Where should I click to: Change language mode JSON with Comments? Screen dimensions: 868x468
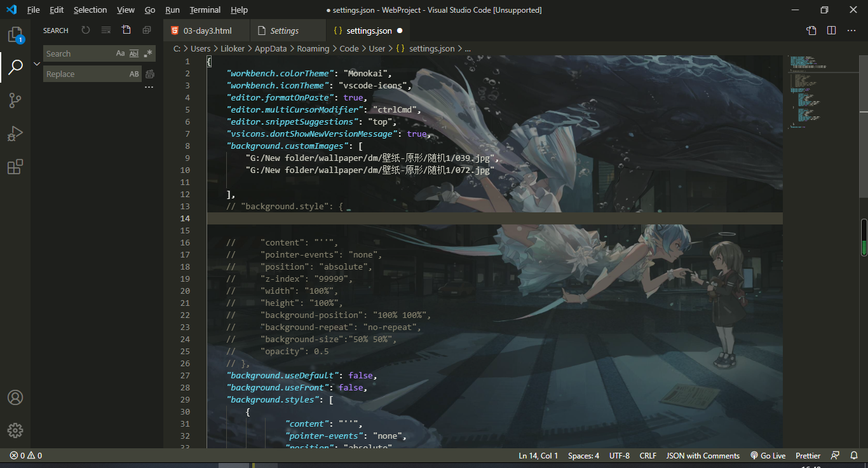pos(703,455)
